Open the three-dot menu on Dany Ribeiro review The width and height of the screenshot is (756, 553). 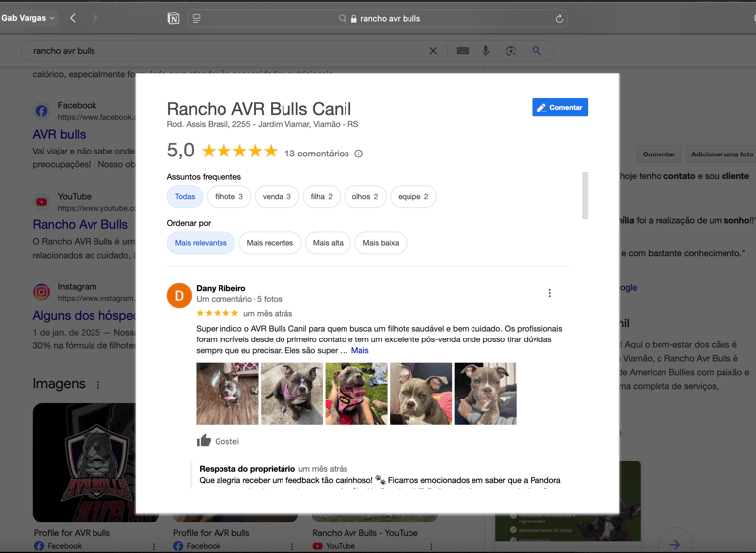(x=549, y=293)
